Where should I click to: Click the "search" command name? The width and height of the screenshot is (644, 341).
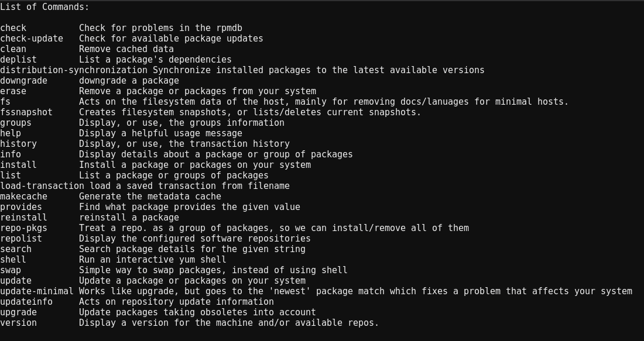pyautogui.click(x=16, y=249)
